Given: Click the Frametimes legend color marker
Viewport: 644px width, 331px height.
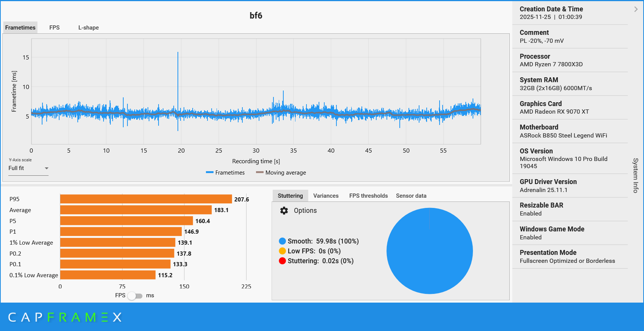Looking at the screenshot, I should click(x=210, y=172).
